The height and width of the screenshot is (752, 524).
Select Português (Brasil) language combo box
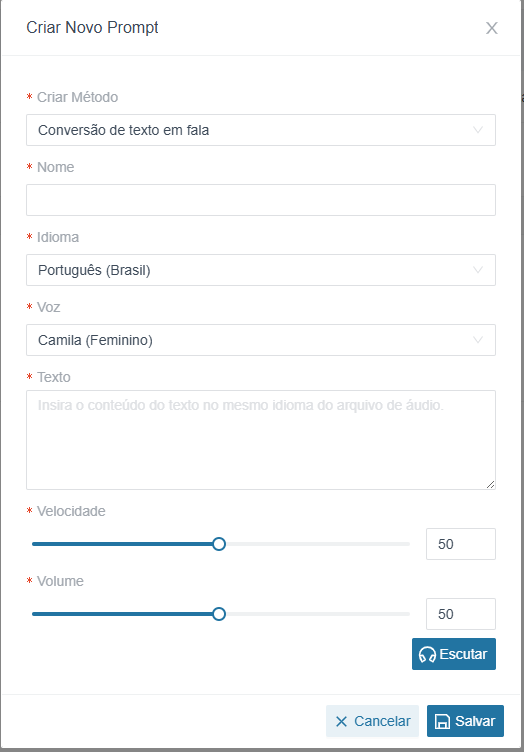pyautogui.click(x=261, y=270)
